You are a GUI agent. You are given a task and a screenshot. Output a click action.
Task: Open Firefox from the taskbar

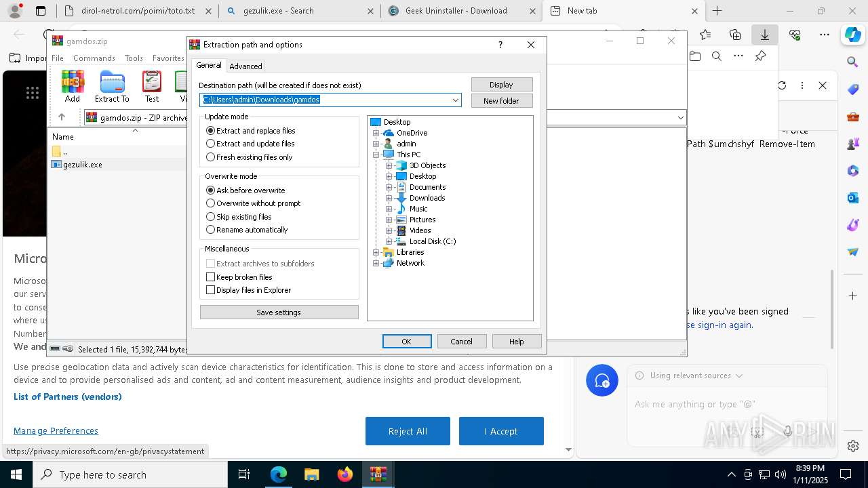pos(344,474)
